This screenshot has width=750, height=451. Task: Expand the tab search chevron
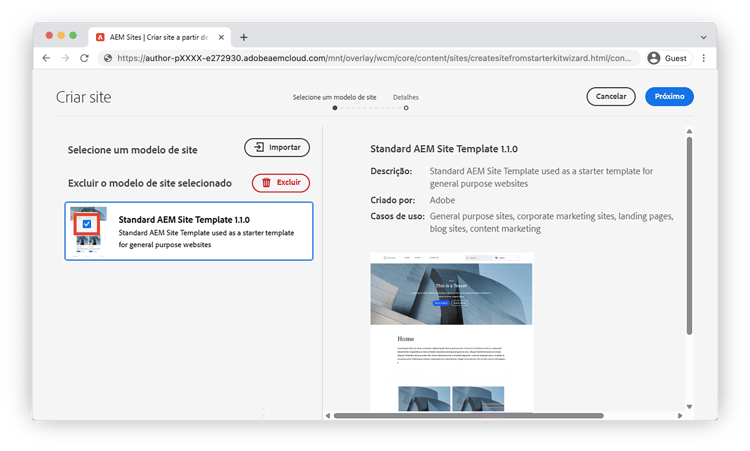703,37
